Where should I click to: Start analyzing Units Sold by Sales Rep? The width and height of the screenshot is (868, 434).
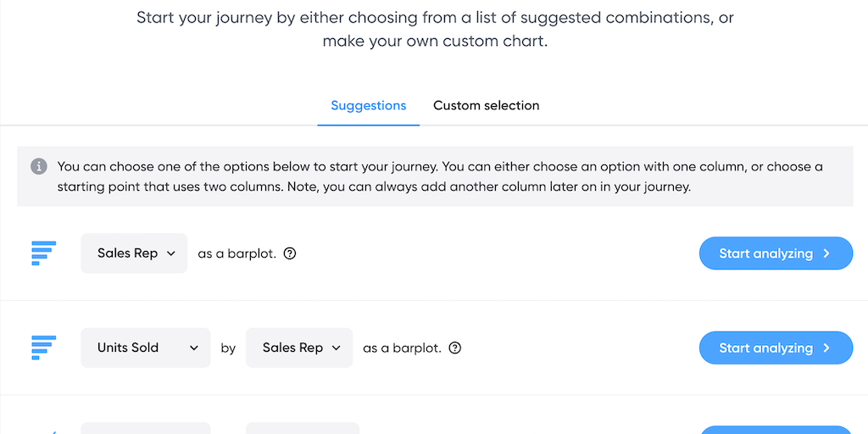pyautogui.click(x=775, y=348)
